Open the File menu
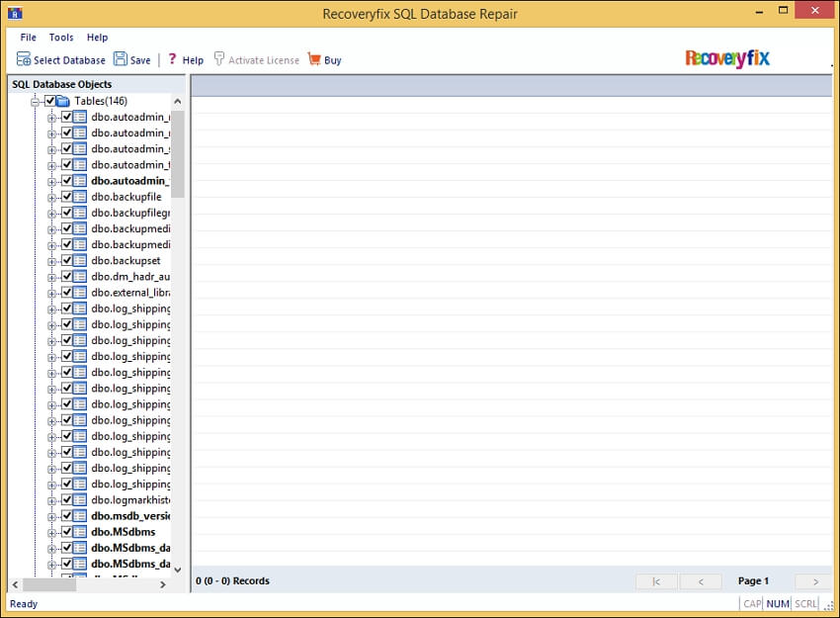Viewport: 840px width, 618px height. tap(29, 38)
